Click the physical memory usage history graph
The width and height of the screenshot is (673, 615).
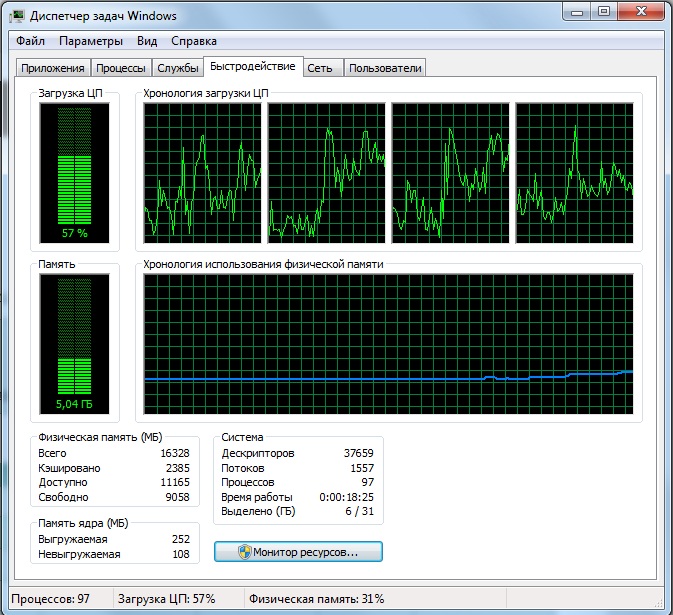[388, 344]
